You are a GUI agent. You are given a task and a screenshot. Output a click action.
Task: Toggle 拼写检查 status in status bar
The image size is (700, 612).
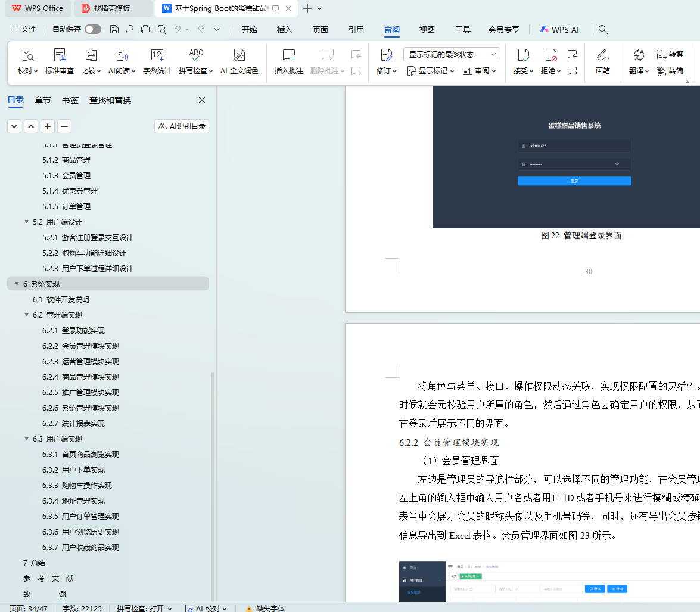[144, 608]
